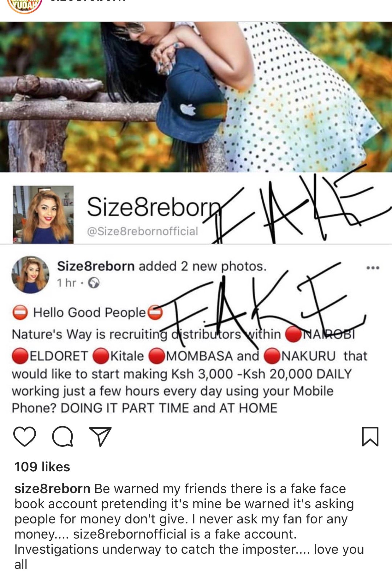Open the Size8reborn page title
The height and width of the screenshot is (572, 392).
pos(153,207)
